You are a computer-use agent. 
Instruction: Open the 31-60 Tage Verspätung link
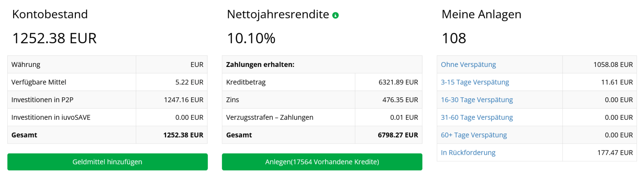point(477,117)
